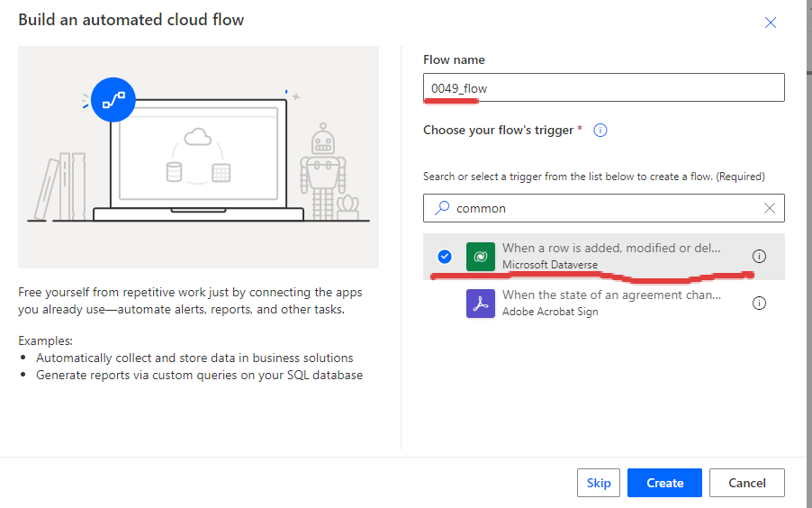
Task: Select When the state of an agreement trigger
Action: [x=603, y=304]
